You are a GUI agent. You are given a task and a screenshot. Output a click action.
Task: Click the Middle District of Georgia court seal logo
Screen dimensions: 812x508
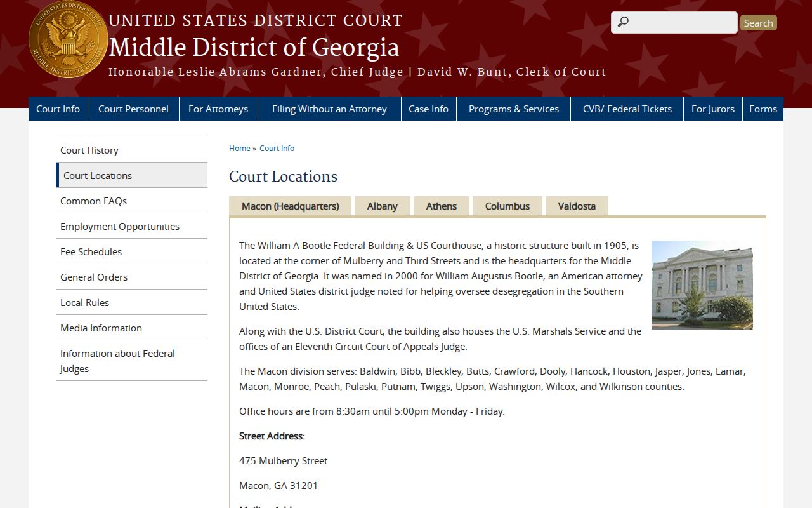[x=69, y=41]
